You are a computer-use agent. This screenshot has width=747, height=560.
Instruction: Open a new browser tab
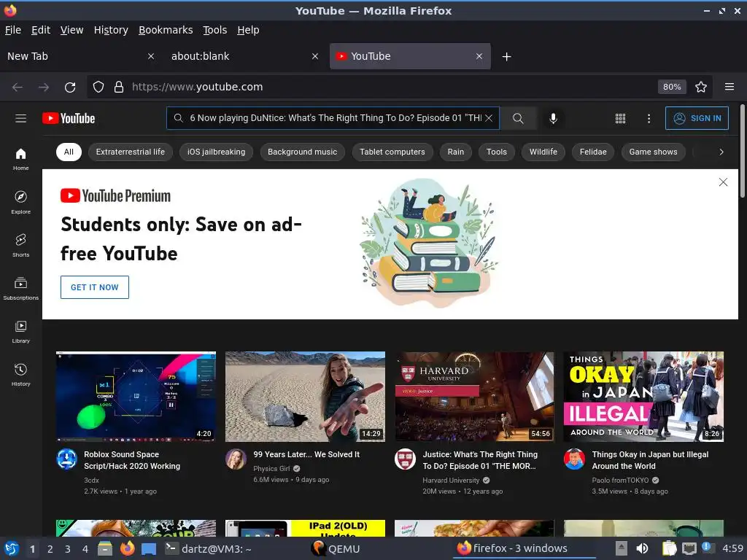coord(506,57)
